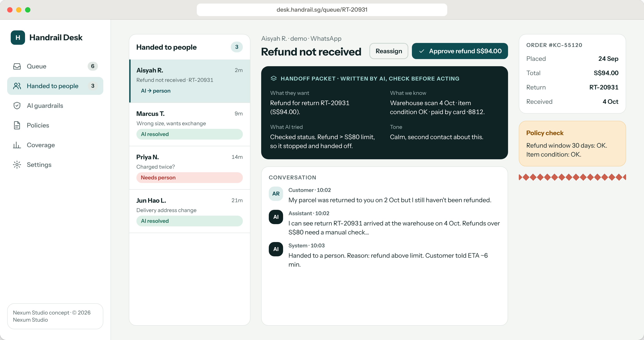Click the Handrail Desk logo icon
The width and height of the screenshot is (644, 340).
point(18,38)
